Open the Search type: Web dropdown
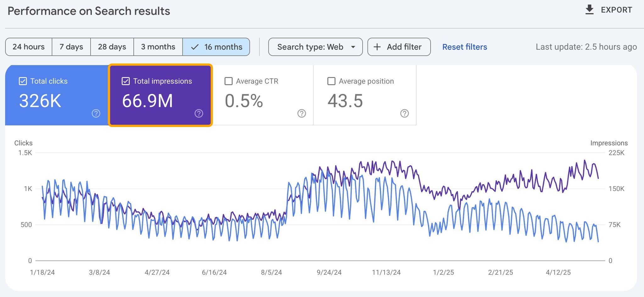 click(x=315, y=47)
